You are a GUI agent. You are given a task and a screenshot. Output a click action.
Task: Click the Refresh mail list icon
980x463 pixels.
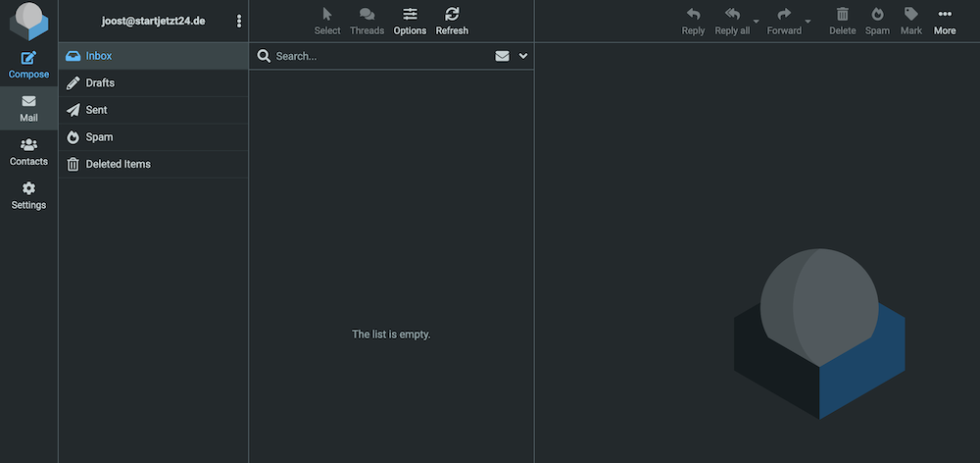(x=452, y=15)
